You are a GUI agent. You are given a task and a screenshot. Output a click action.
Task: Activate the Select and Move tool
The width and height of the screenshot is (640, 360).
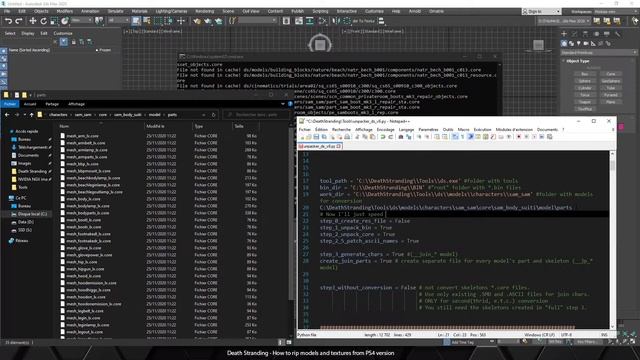click(x=33, y=21)
